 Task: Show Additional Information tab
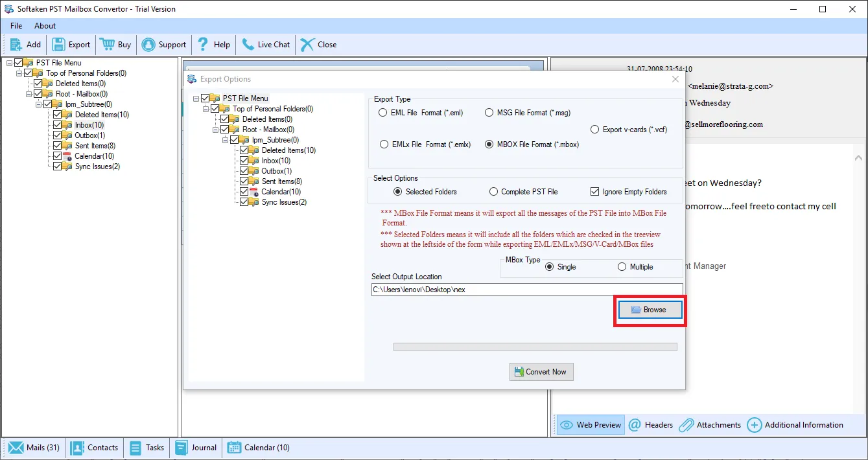(795, 425)
